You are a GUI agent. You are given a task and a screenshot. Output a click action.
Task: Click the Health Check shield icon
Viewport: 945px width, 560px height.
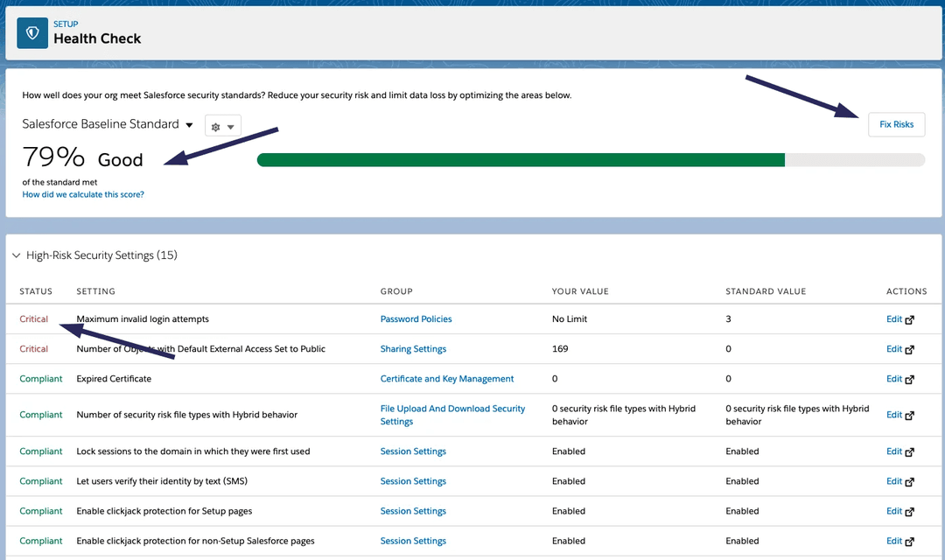click(x=31, y=31)
